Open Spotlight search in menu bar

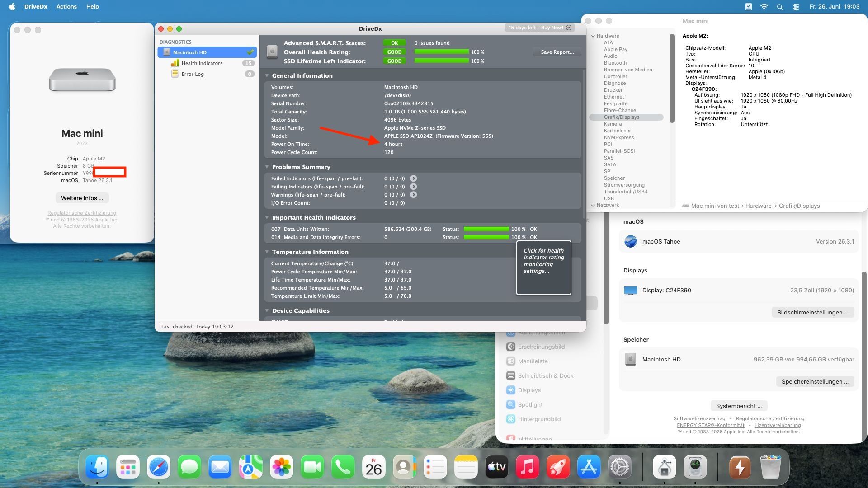(x=780, y=7)
